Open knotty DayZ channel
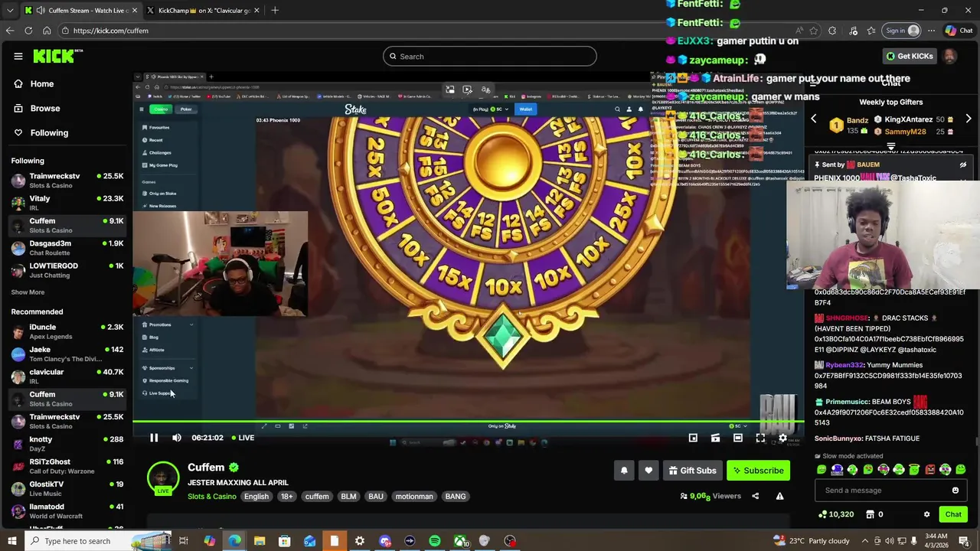 [67, 444]
